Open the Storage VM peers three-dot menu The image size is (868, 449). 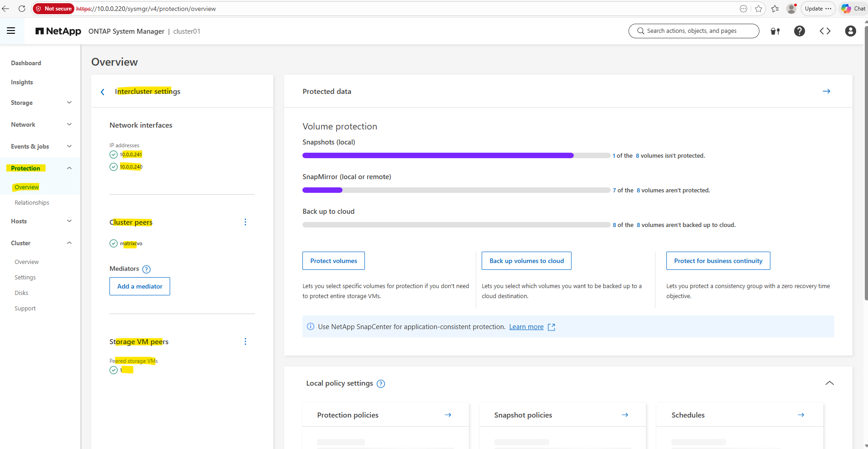coord(245,341)
